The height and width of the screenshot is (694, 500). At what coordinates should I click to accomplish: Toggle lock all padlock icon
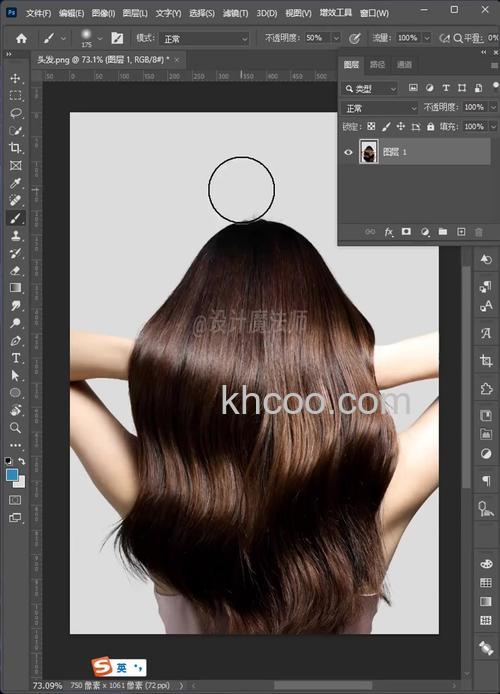[430, 127]
